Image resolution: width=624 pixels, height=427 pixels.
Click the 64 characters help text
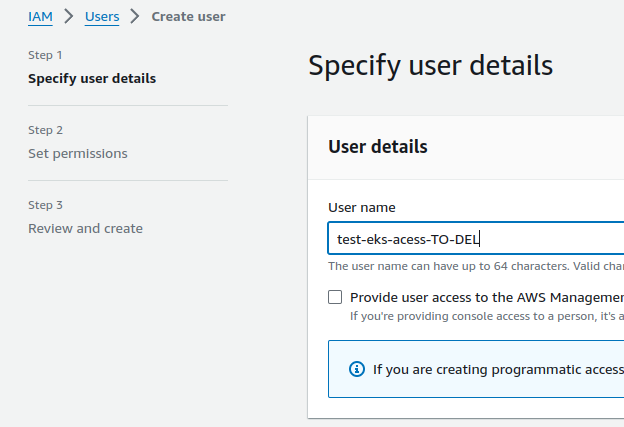[476, 266]
